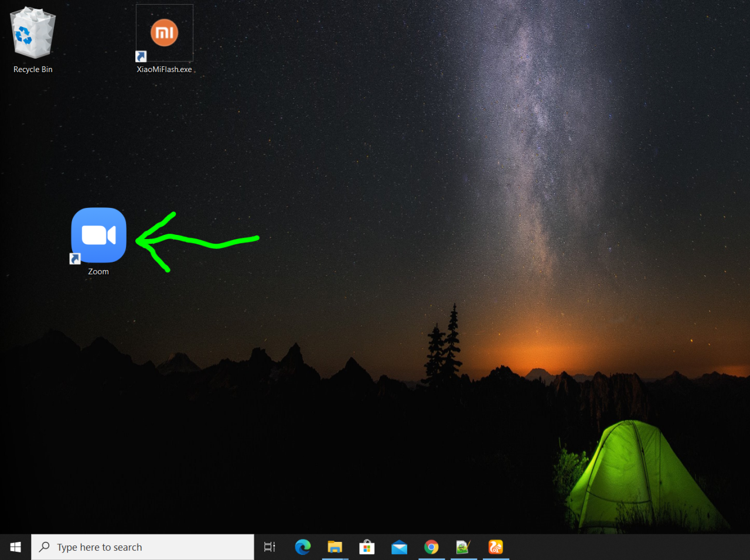Switch to Google Chrome in the taskbar
Viewport: 750px width, 560px height.
(431, 547)
